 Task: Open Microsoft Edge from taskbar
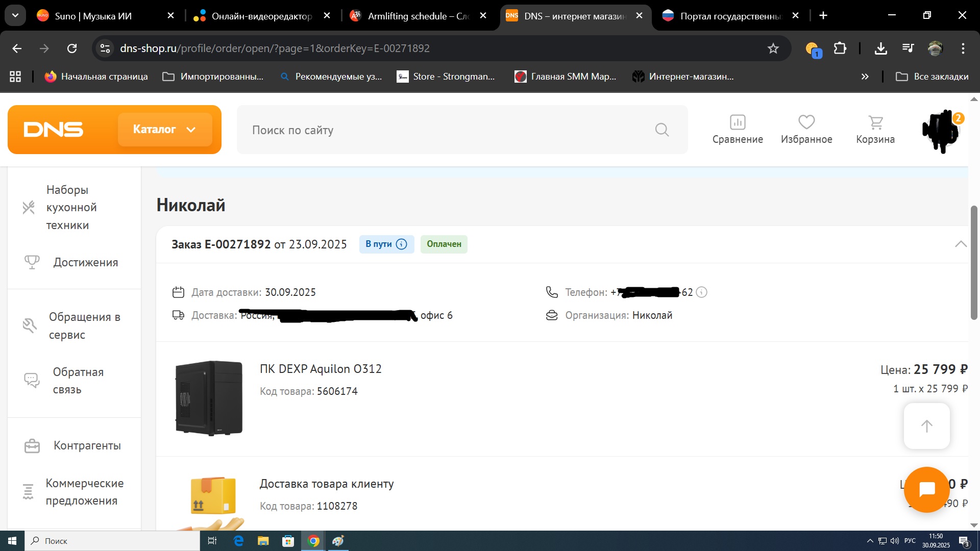pyautogui.click(x=238, y=541)
